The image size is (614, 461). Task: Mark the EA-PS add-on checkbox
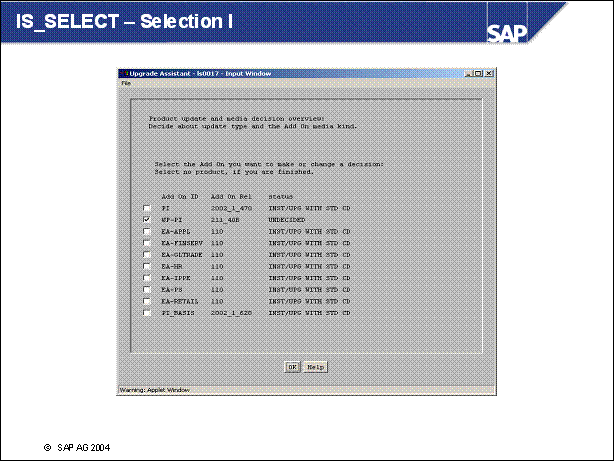[x=147, y=289]
